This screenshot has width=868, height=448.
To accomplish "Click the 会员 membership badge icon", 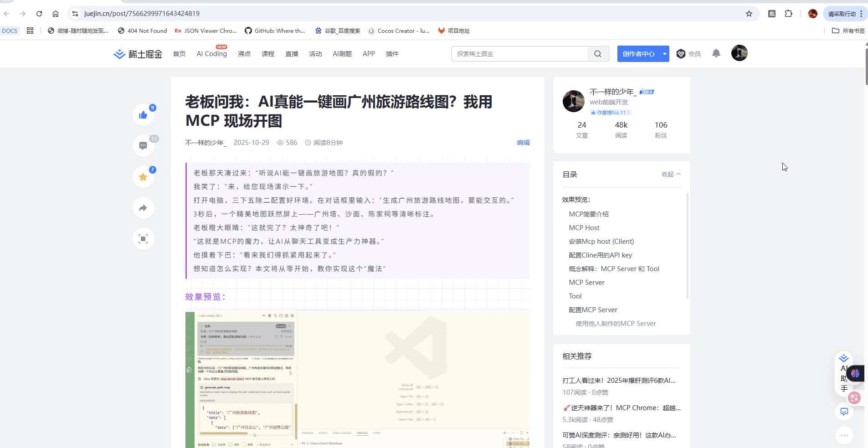I will [681, 53].
